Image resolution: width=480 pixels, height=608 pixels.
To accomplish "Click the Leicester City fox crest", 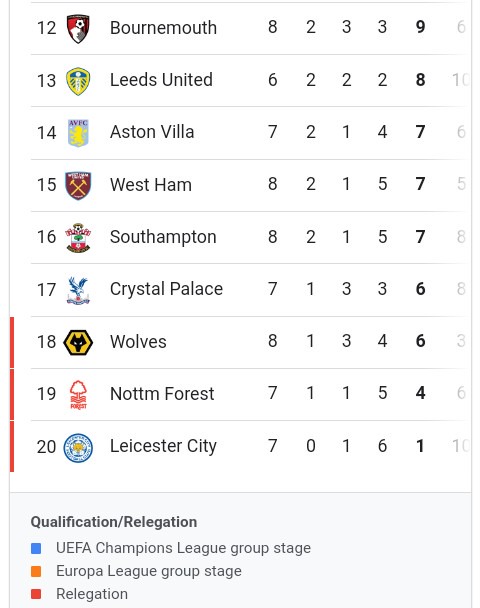I will tap(78, 447).
